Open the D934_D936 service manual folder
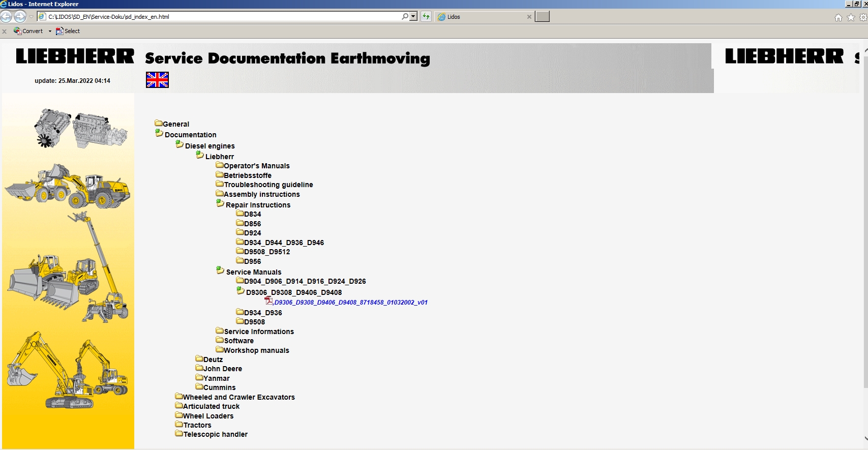 tap(259, 313)
